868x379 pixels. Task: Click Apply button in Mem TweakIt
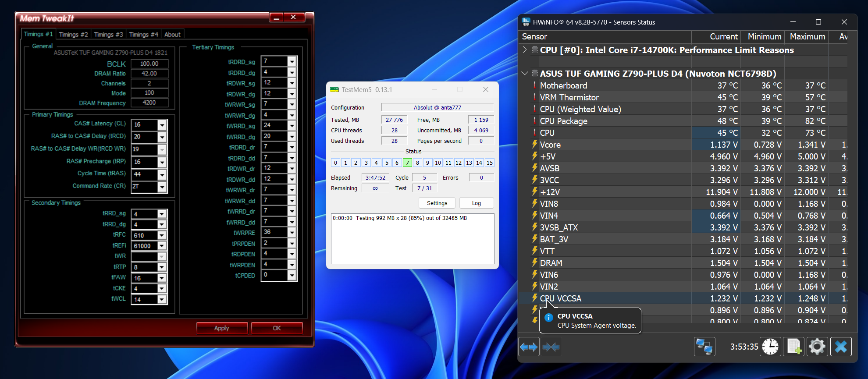coord(222,328)
